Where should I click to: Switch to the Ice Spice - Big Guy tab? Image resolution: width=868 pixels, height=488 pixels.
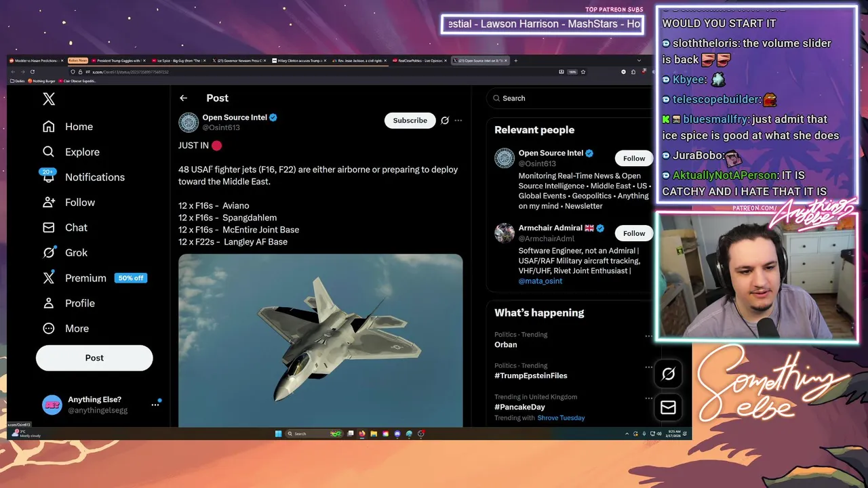(178, 60)
